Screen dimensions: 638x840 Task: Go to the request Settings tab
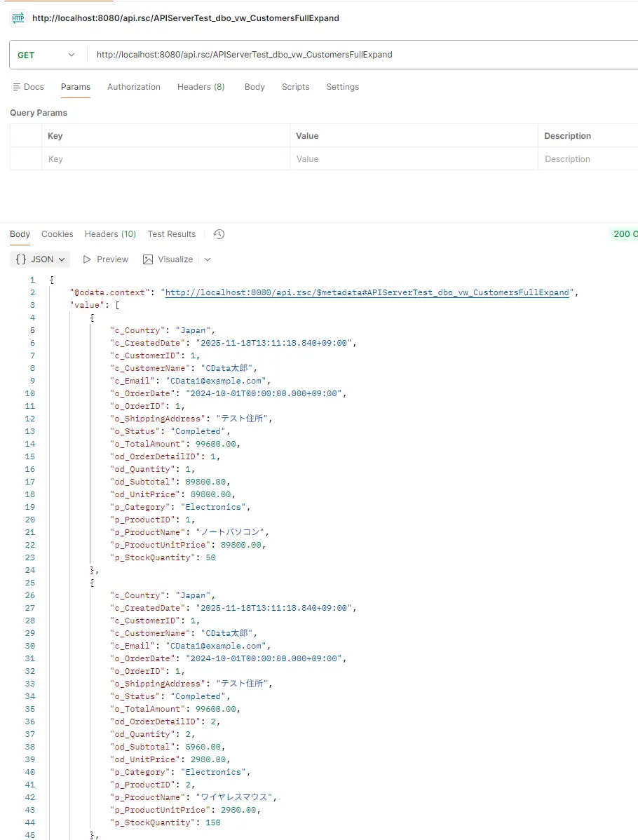(342, 87)
